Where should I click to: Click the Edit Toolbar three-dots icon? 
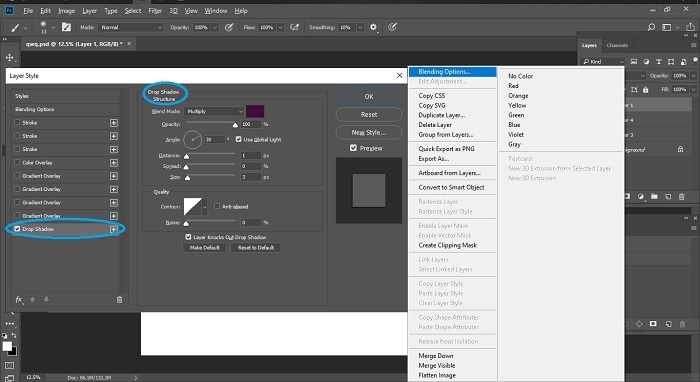click(10, 324)
